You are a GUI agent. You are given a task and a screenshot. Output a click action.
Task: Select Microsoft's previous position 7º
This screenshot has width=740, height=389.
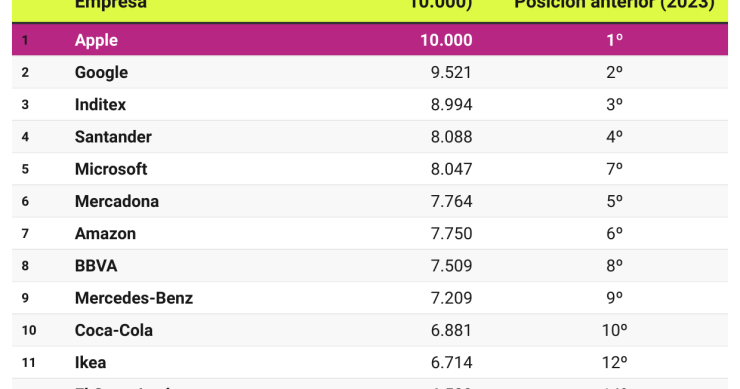point(614,169)
